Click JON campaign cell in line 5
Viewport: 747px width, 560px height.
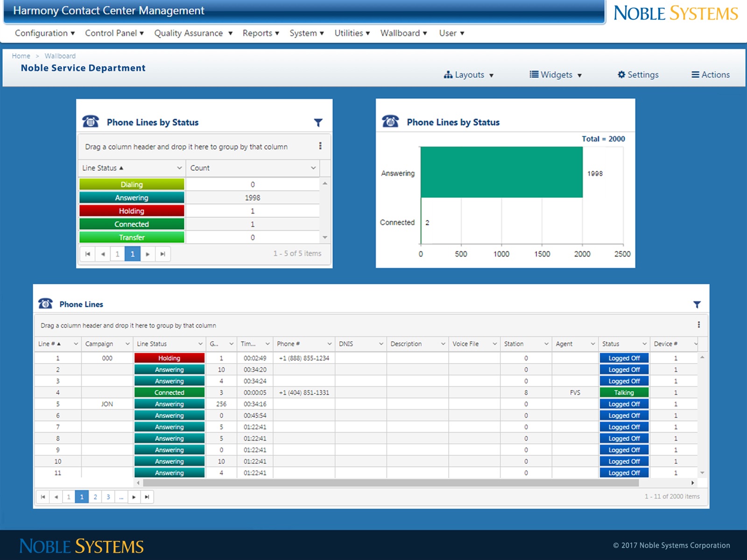(107, 404)
